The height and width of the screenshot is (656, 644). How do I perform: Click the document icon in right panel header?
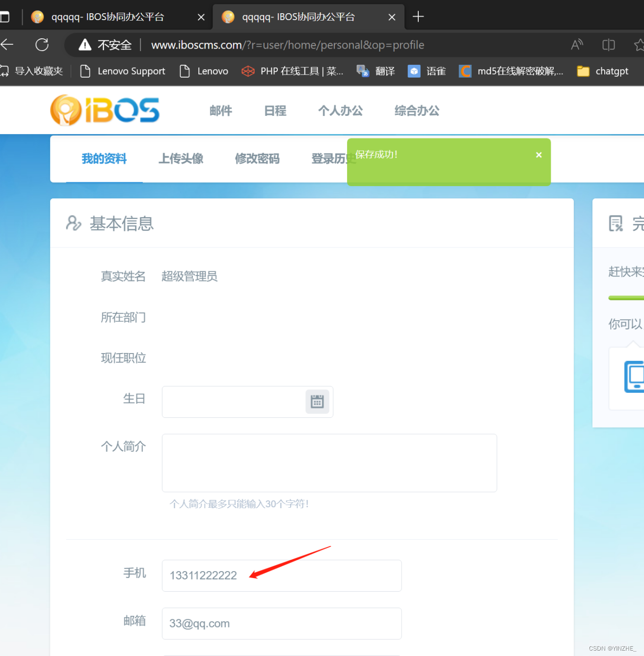click(616, 223)
